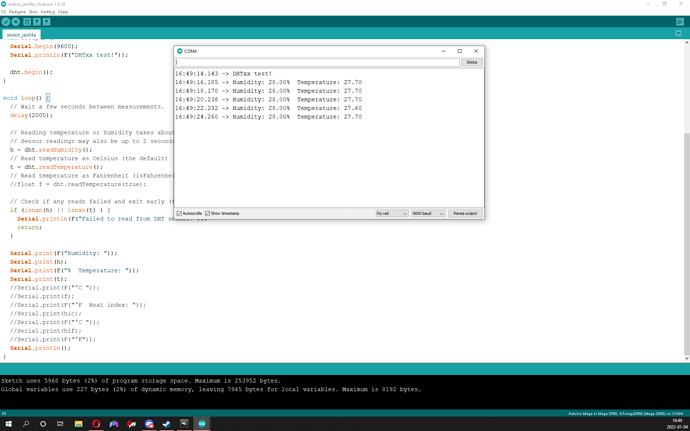Image resolution: width=690 pixels, height=431 pixels.
Task: Minimize the COM4 serial monitor window
Action: pos(443,51)
